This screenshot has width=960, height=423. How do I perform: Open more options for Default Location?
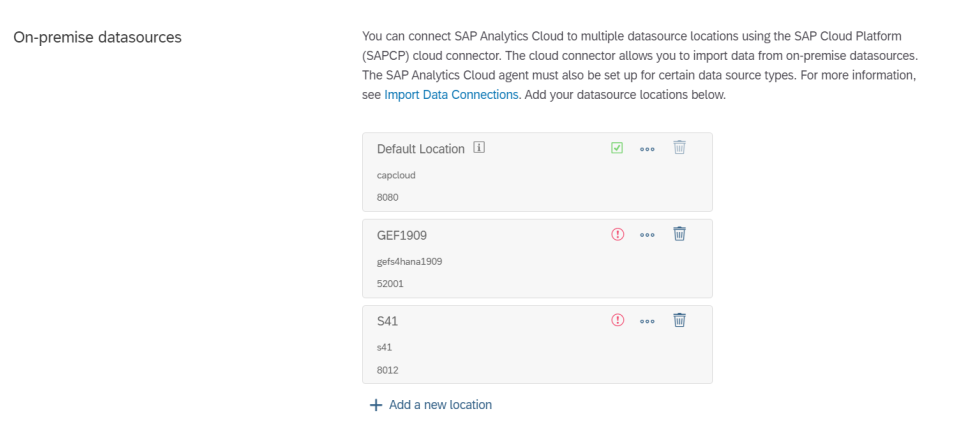pos(647,149)
